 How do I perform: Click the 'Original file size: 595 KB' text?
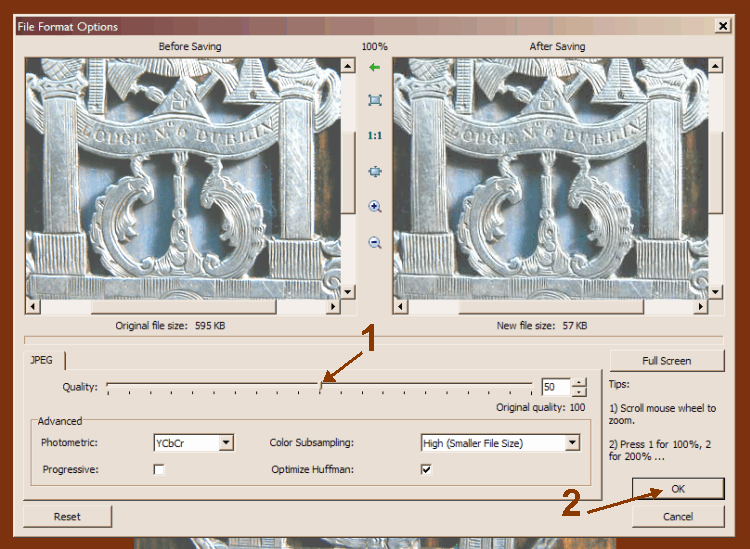tap(170, 326)
